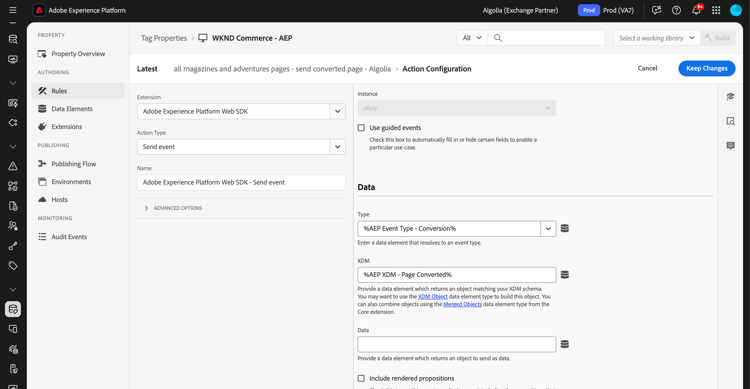This screenshot has height=389, width=750.
Task: Open the disabled Instance alloy dropdown
Action: tap(457, 108)
